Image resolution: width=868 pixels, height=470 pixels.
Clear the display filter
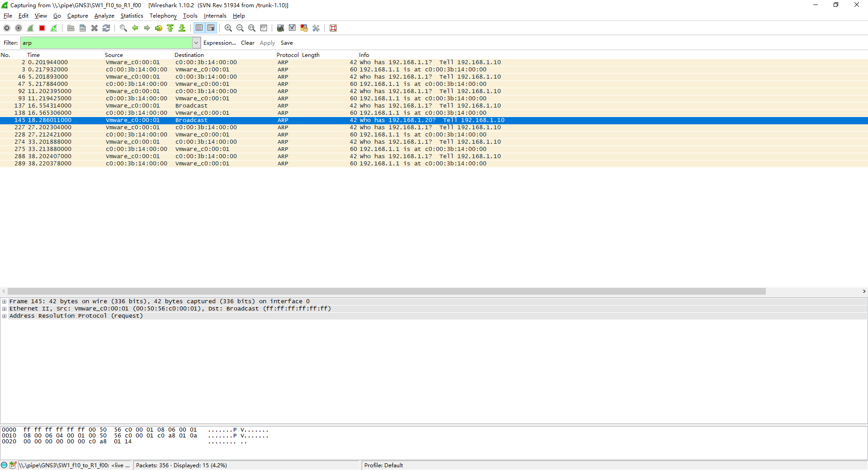point(248,43)
